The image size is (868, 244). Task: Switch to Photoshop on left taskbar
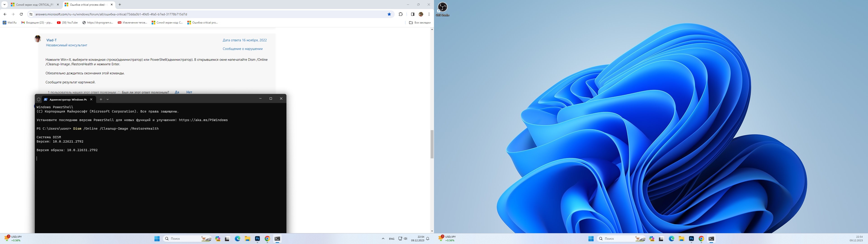coord(257,239)
